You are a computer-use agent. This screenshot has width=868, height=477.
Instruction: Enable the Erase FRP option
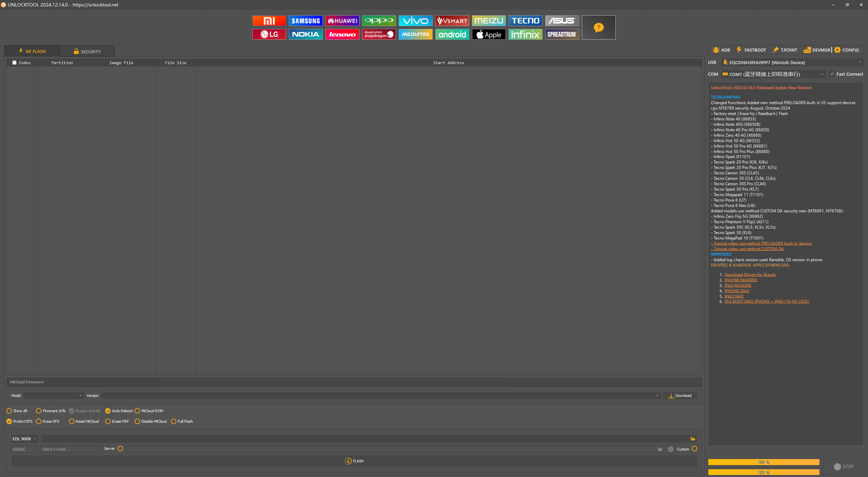click(x=108, y=421)
